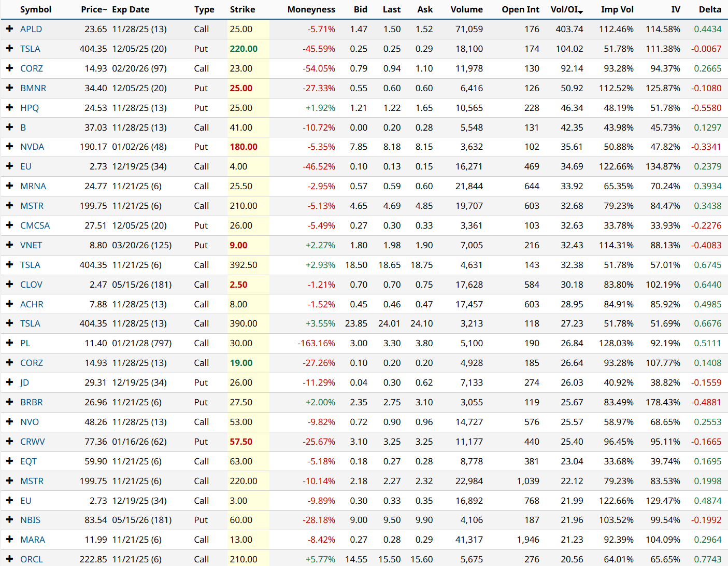The width and height of the screenshot is (728, 566).
Task: Click the Vol/OI sort caret
Action: (580, 11)
